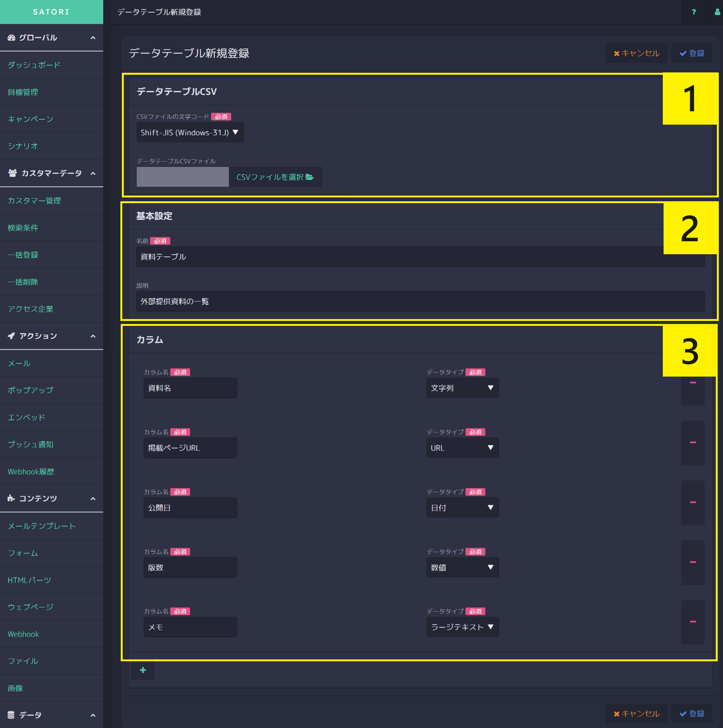Click the bottom キャンセル button
This screenshot has height=728, width=723.
(x=637, y=714)
